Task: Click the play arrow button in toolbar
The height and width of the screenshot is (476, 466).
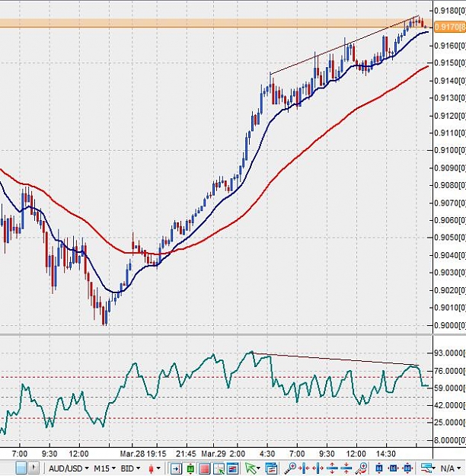Action: point(34,468)
